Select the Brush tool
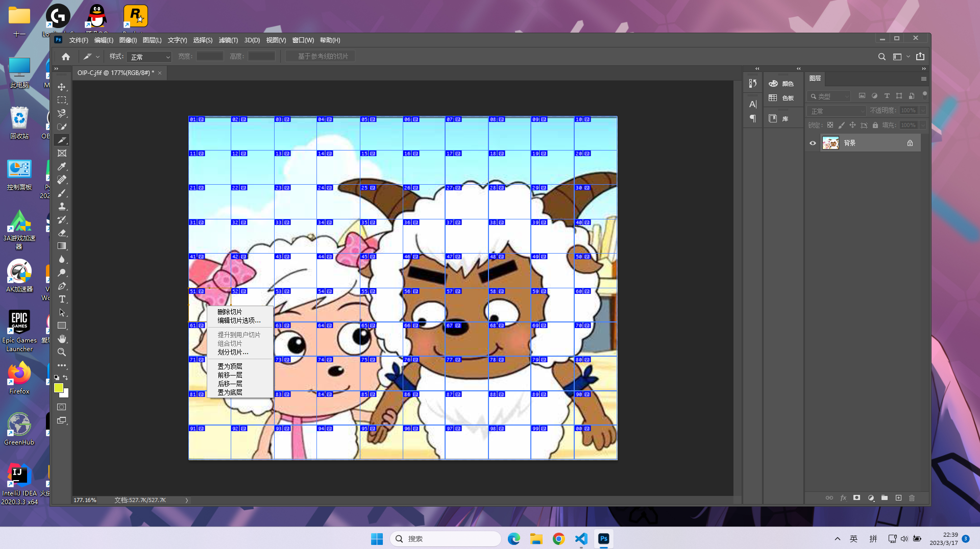This screenshot has width=980, height=549. tap(62, 193)
